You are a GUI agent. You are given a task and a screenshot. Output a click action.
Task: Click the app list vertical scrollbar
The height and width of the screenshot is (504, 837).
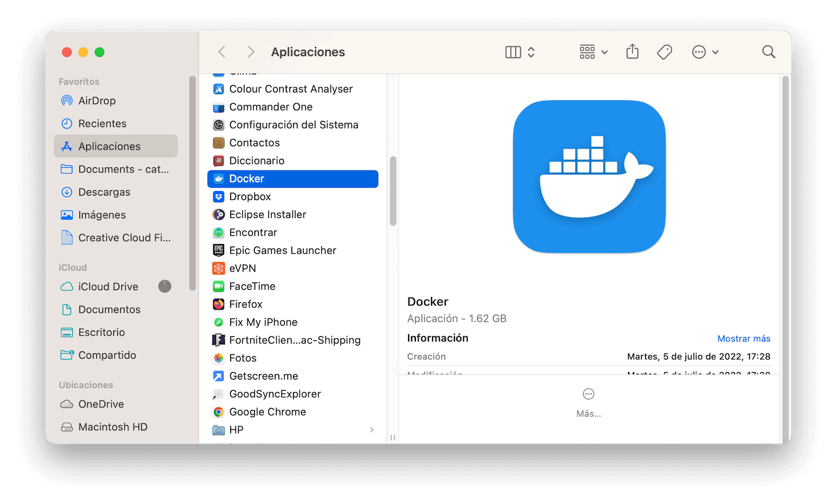(x=393, y=191)
